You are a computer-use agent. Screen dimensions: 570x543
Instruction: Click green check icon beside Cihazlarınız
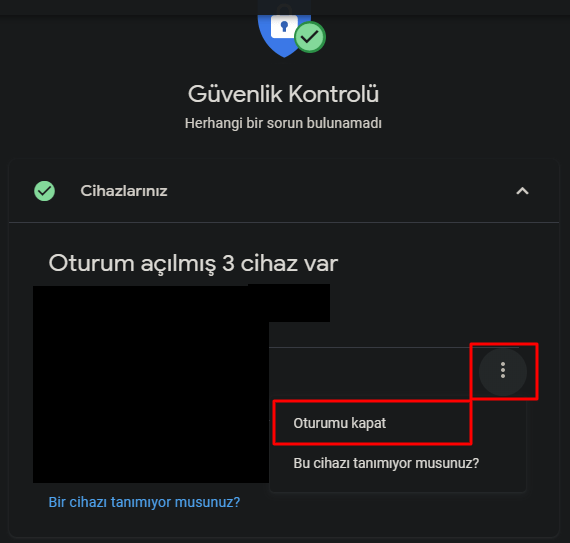[44, 191]
